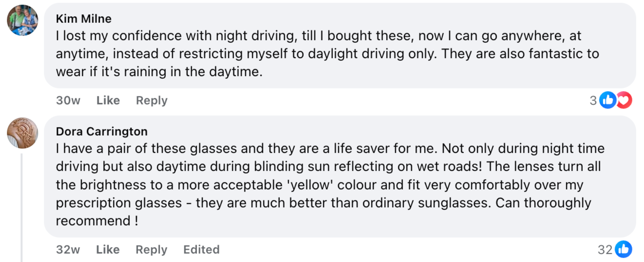This screenshot has width=644, height=262.
Task: Show who reacted using the 3 count
Action: point(593,101)
